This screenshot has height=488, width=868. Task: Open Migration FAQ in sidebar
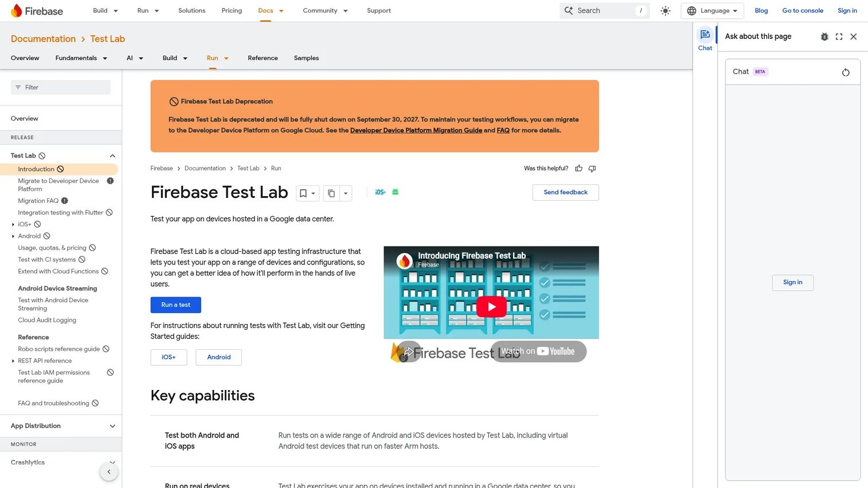point(38,201)
